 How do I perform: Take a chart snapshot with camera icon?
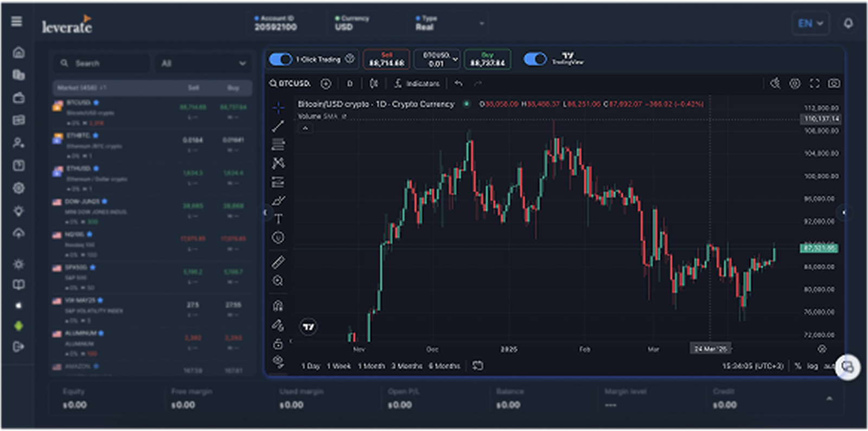pyautogui.click(x=834, y=83)
